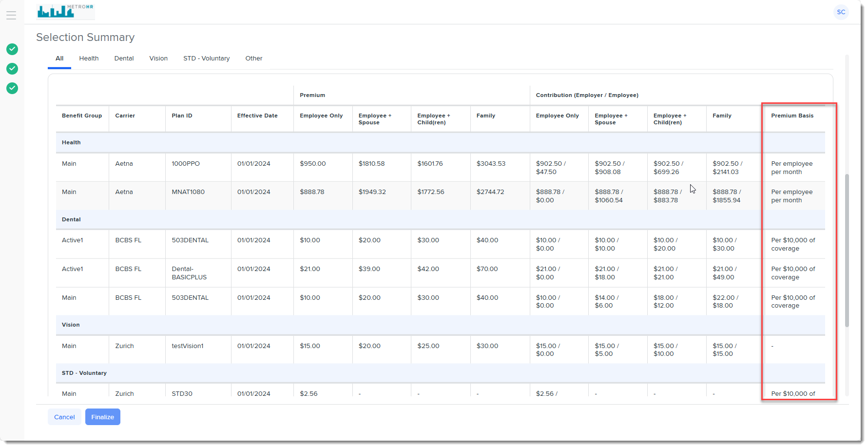
Task: Click the 1000PPO plan cell
Action: click(x=186, y=164)
